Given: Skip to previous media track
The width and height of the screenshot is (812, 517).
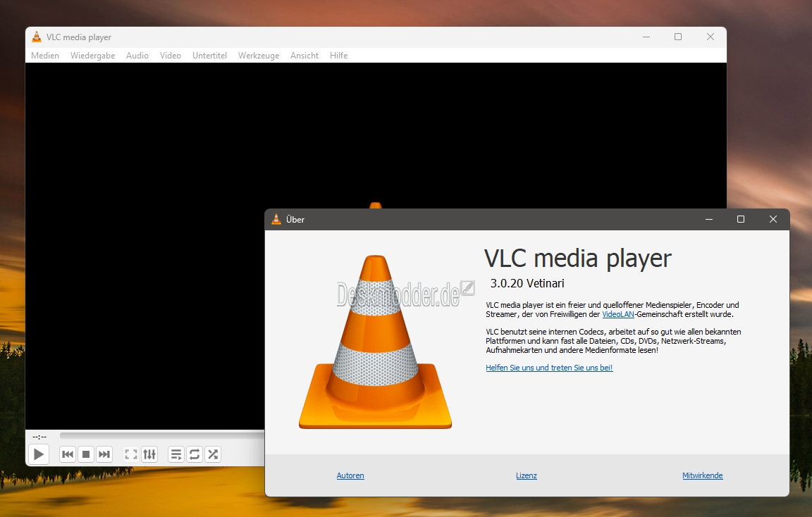Looking at the screenshot, I should click(x=68, y=454).
